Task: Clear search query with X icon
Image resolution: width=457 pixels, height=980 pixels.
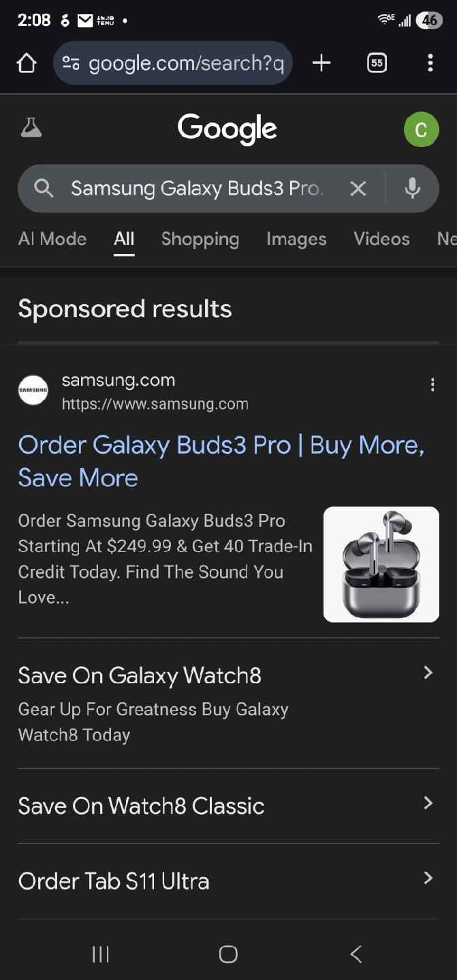Action: pos(358,189)
